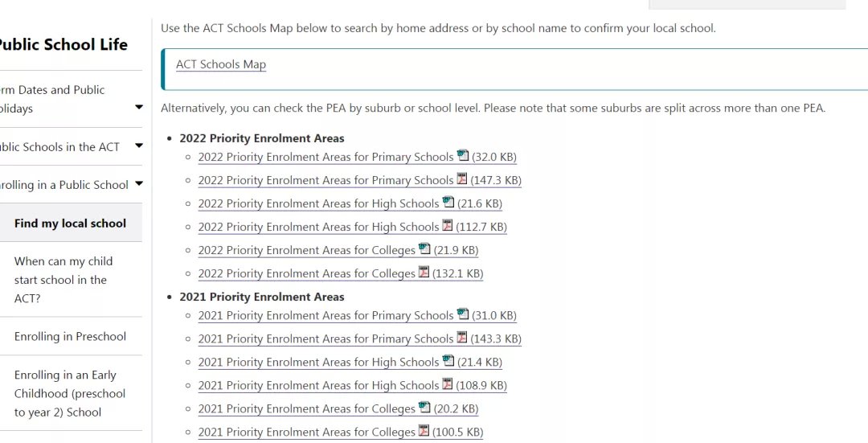Click Excel icon for 2021 Primary Schools file
The height and width of the screenshot is (443, 868).
(x=462, y=314)
